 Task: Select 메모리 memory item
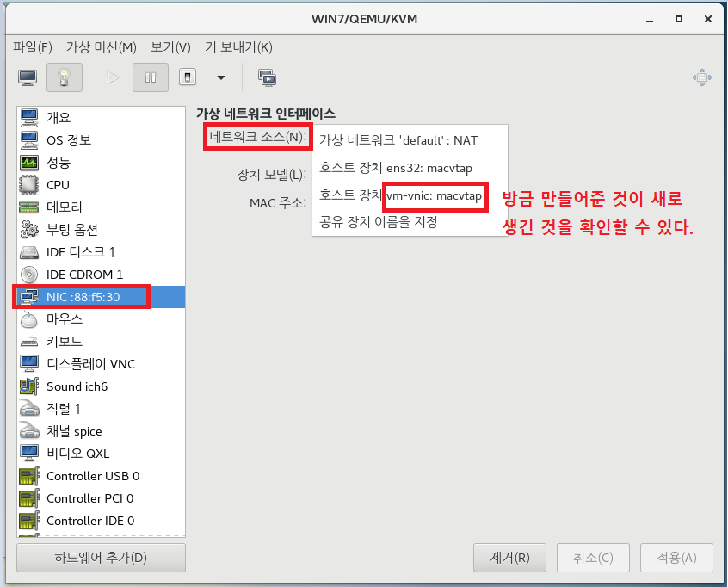click(102, 207)
